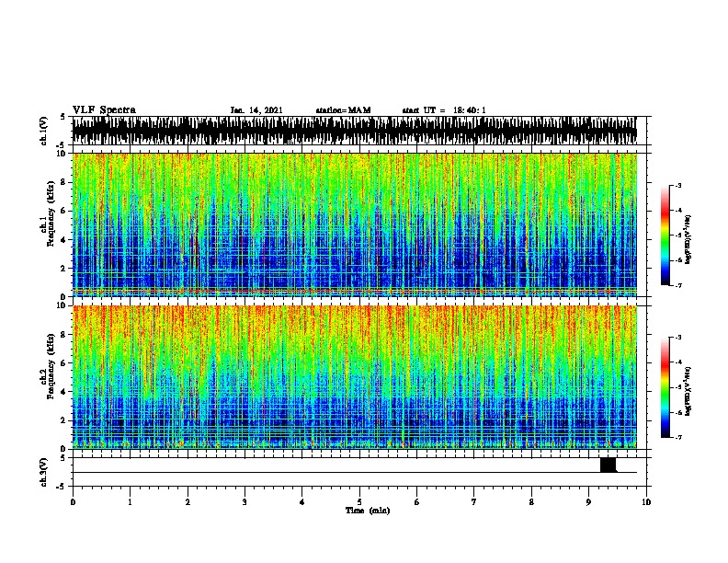728x563 pixels.
Task: Click the time-axis tick label "10" under ch.3
Action: (x=646, y=502)
